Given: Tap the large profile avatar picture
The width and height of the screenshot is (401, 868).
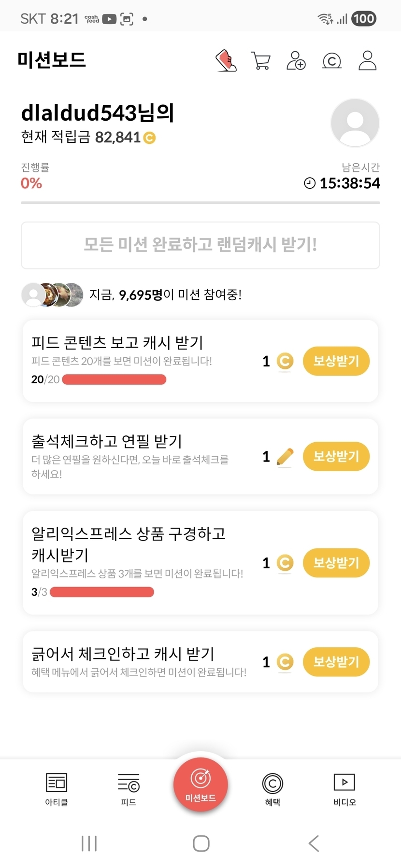Looking at the screenshot, I should click(x=355, y=123).
